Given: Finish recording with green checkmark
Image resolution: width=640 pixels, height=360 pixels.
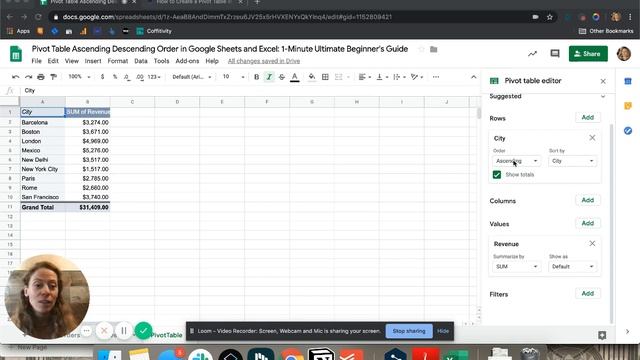Looking at the screenshot, I should point(143,331).
